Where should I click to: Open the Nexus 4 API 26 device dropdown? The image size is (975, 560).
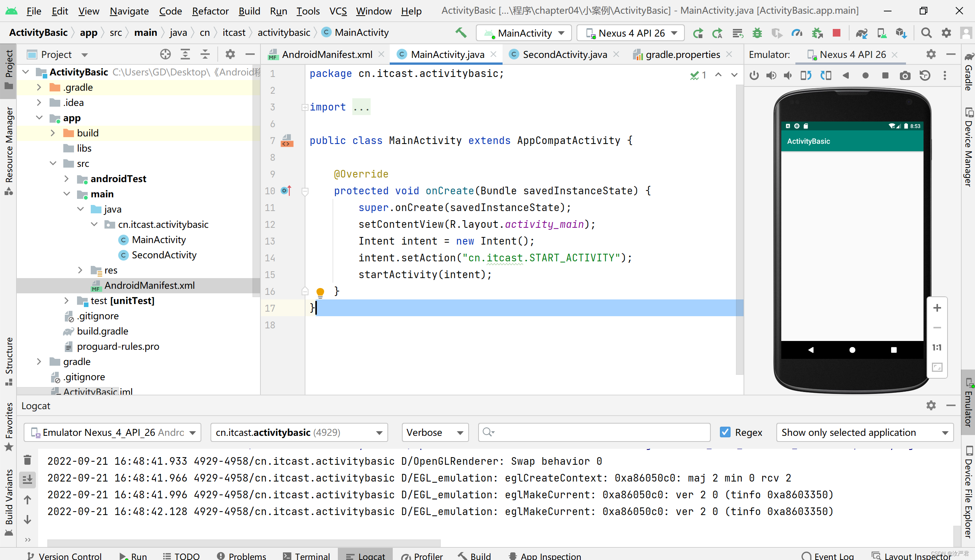(630, 33)
